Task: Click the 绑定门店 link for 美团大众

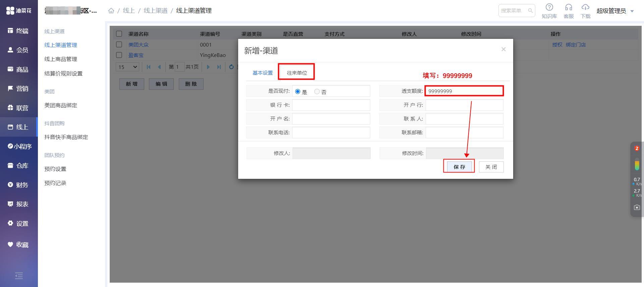Action: (x=576, y=45)
